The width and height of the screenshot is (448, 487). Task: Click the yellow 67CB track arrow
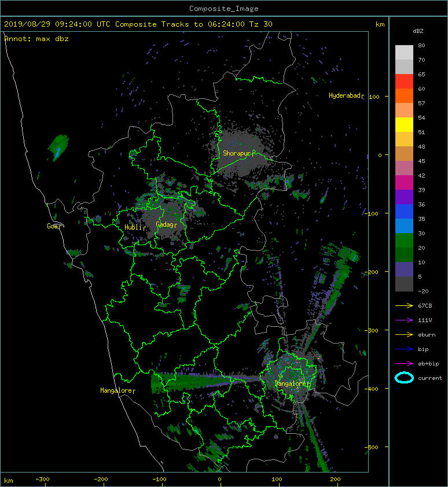tap(404, 306)
